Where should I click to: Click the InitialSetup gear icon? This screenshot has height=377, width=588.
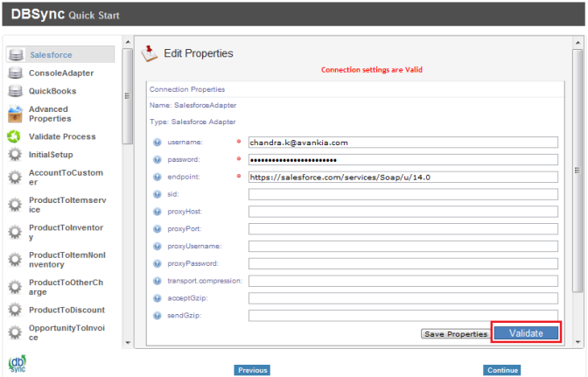tap(15, 154)
